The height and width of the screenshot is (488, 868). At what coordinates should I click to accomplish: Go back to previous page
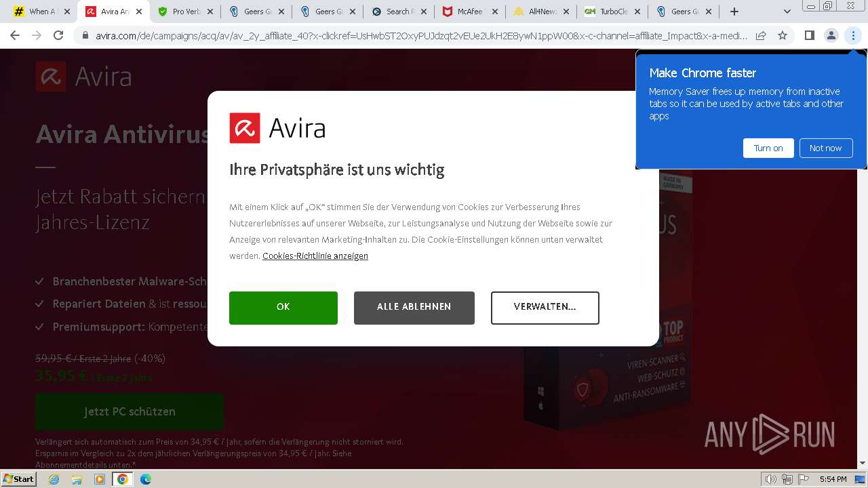(15, 35)
